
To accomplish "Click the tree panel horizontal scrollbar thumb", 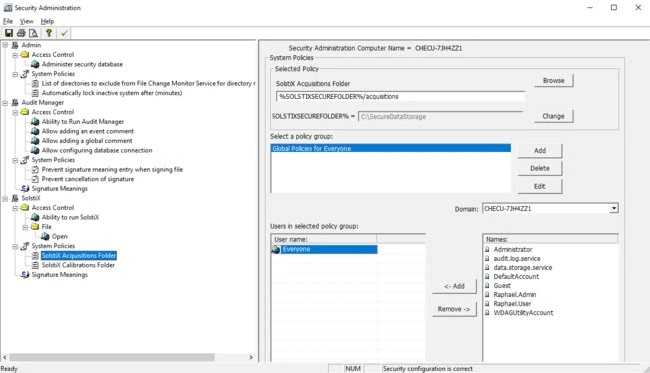I will 112,357.
